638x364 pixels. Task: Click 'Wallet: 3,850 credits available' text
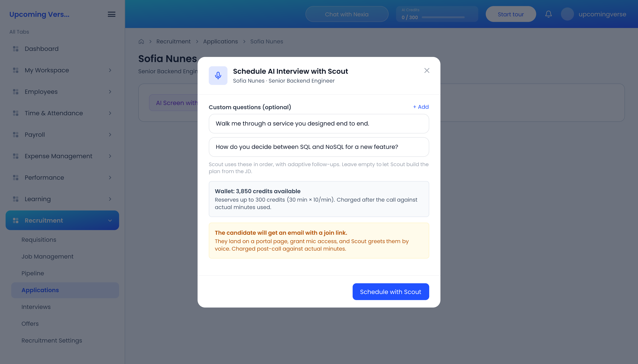click(258, 191)
